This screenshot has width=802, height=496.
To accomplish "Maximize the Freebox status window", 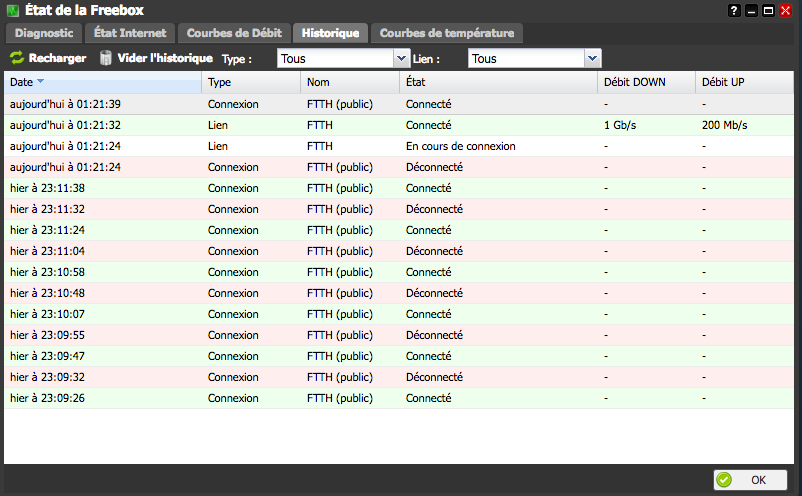I will click(x=768, y=10).
